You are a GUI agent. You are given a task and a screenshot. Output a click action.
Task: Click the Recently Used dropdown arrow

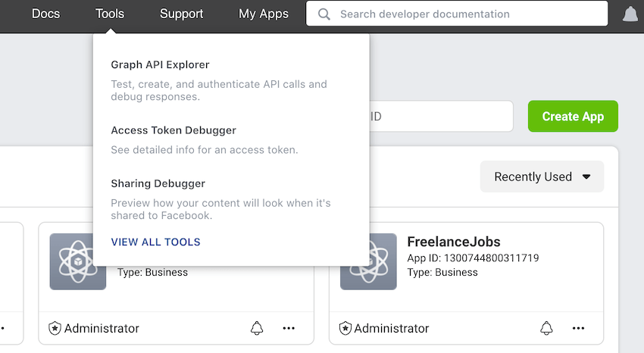[x=586, y=177]
